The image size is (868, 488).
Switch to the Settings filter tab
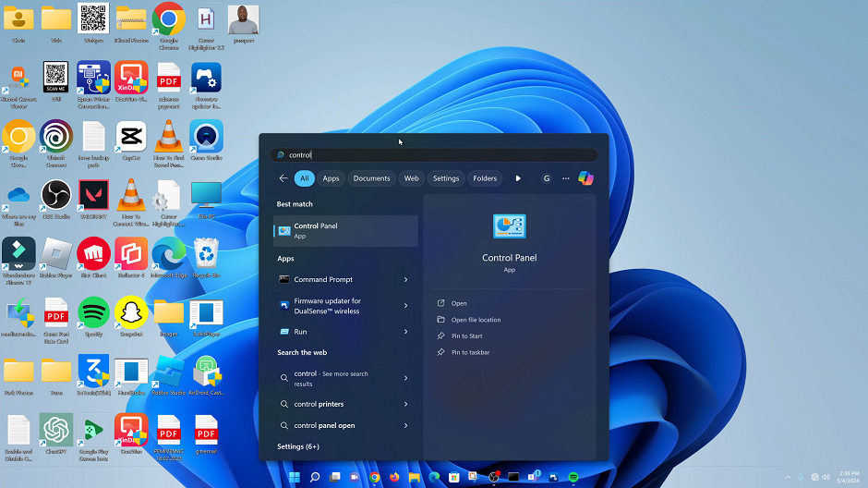(446, 178)
